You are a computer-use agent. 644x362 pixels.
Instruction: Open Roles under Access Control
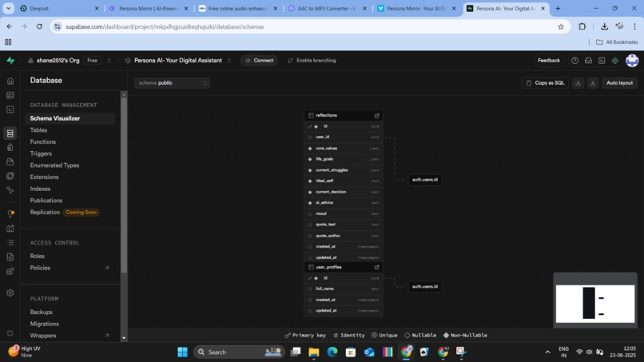[37, 256]
